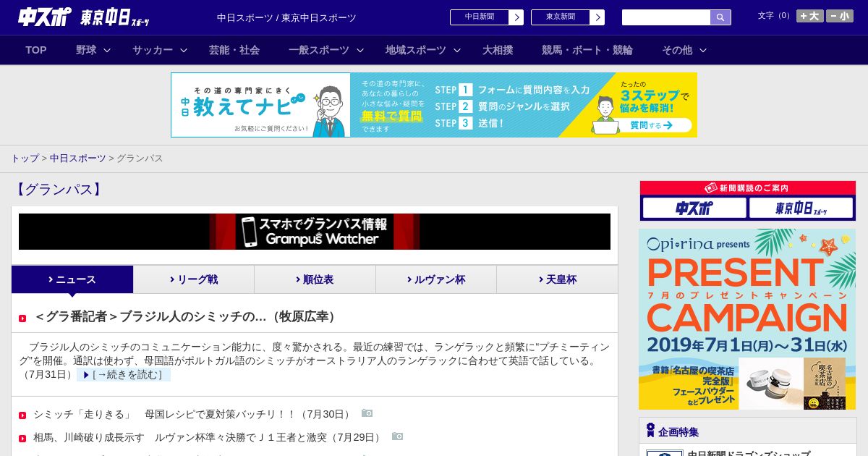This screenshot has width=868, height=456.
Task: Open 競馬・ボート・競輪 navigation item
Action: 587,50
